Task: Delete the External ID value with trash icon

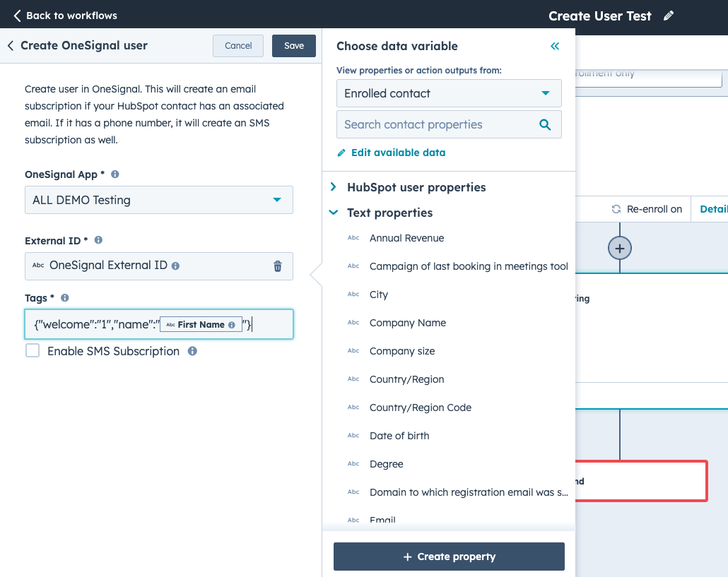Action: (278, 266)
